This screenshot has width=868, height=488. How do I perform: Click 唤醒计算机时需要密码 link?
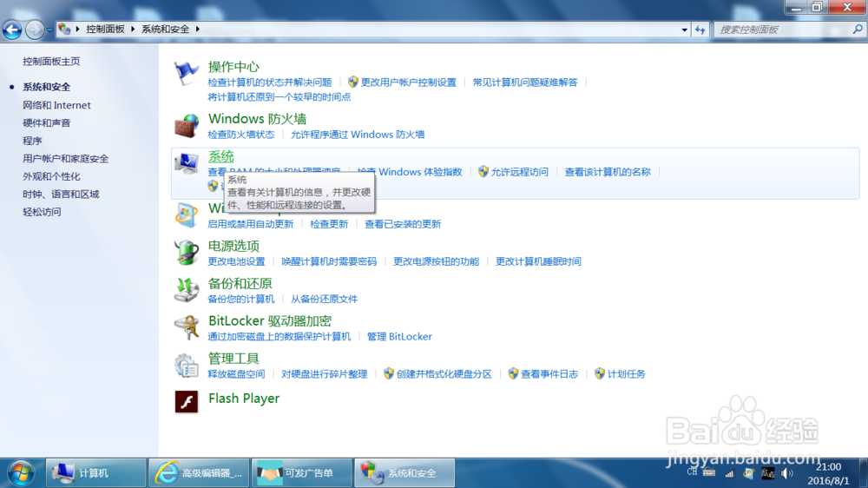(x=329, y=261)
